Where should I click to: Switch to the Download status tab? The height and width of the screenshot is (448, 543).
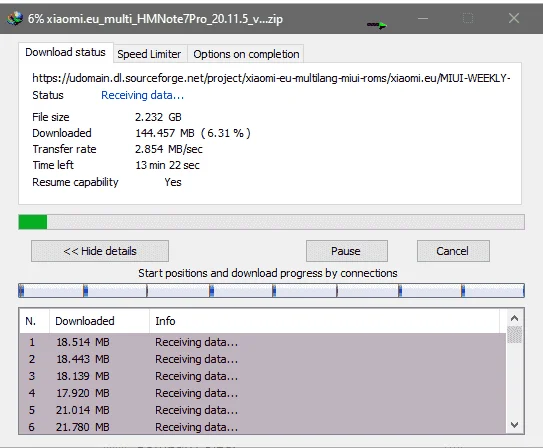65,52
